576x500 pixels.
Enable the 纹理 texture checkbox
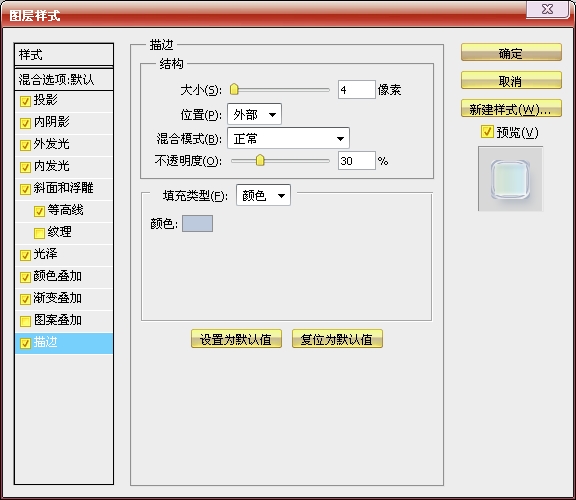pyautogui.click(x=39, y=233)
